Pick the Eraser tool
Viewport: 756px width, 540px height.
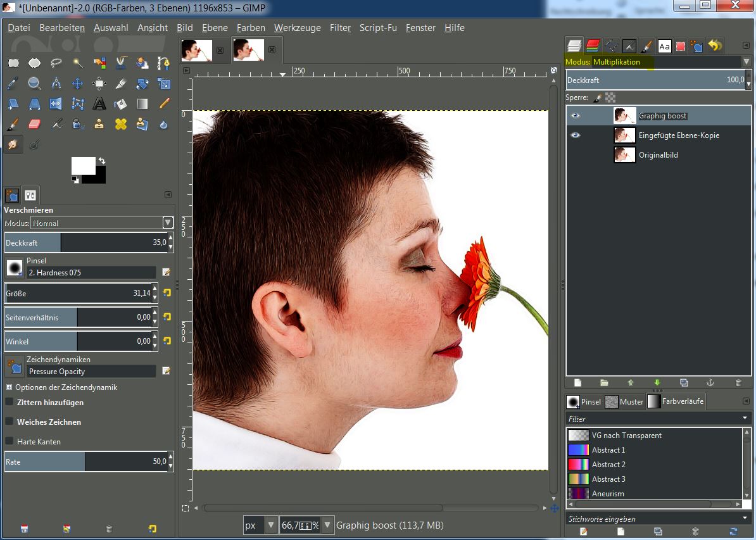[x=35, y=124]
